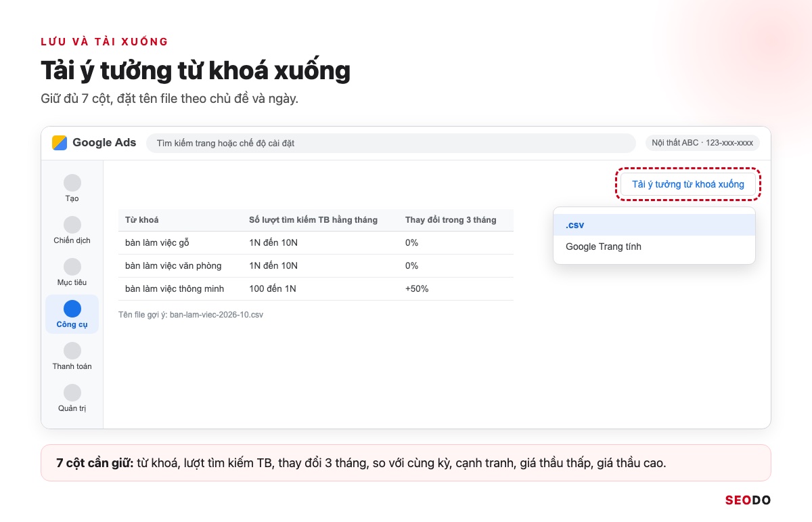
Task: Open the Chiến dịch sidebar icon
Action: (72, 225)
